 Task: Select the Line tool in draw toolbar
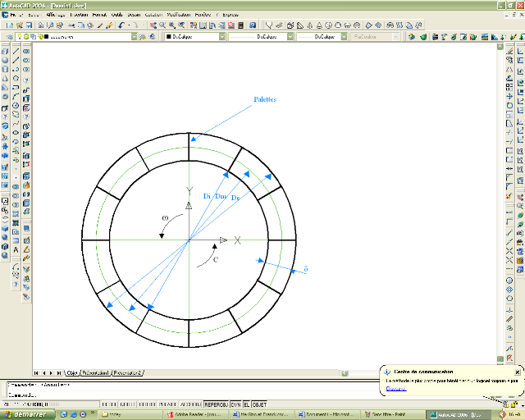coord(16,51)
